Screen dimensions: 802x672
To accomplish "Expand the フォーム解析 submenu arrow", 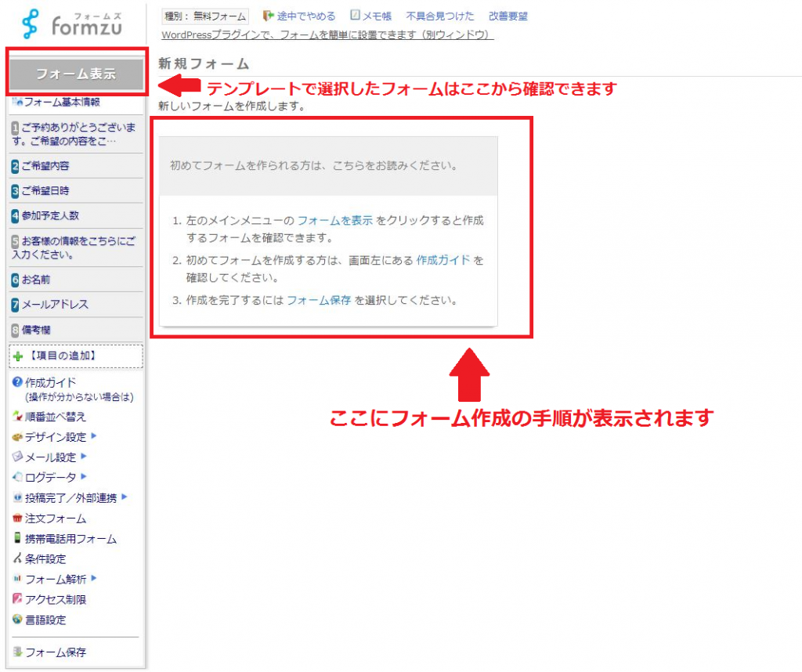I will click(x=94, y=579).
